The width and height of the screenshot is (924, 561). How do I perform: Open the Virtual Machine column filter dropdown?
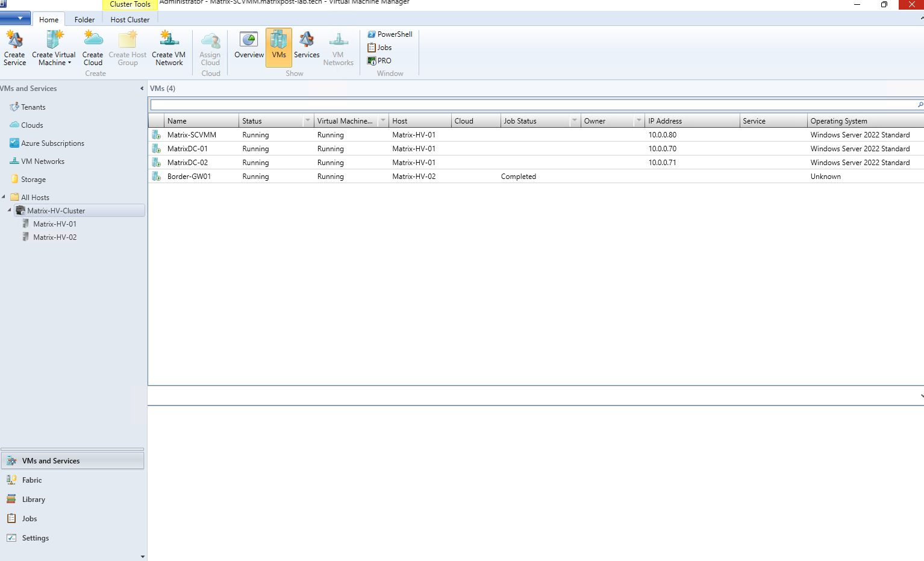tap(382, 121)
